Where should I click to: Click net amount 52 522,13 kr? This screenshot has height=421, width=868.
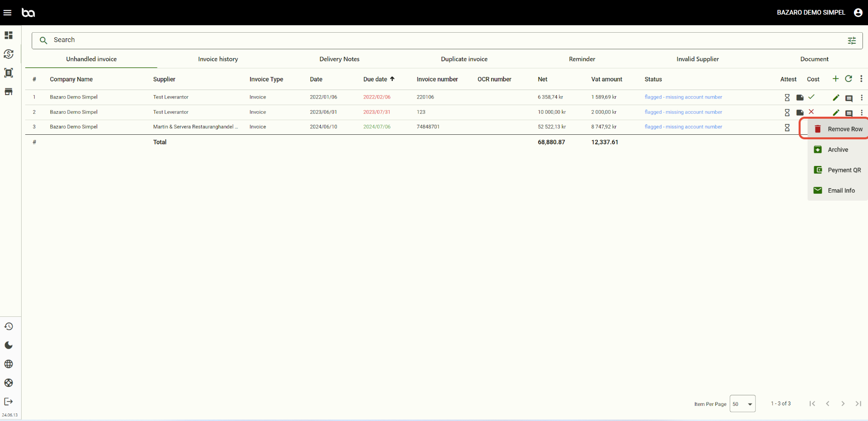[552, 127]
